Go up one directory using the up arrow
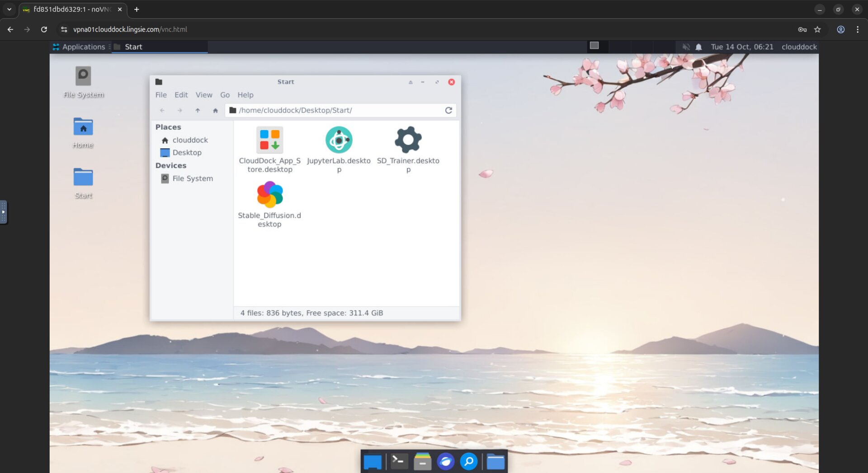 point(198,110)
